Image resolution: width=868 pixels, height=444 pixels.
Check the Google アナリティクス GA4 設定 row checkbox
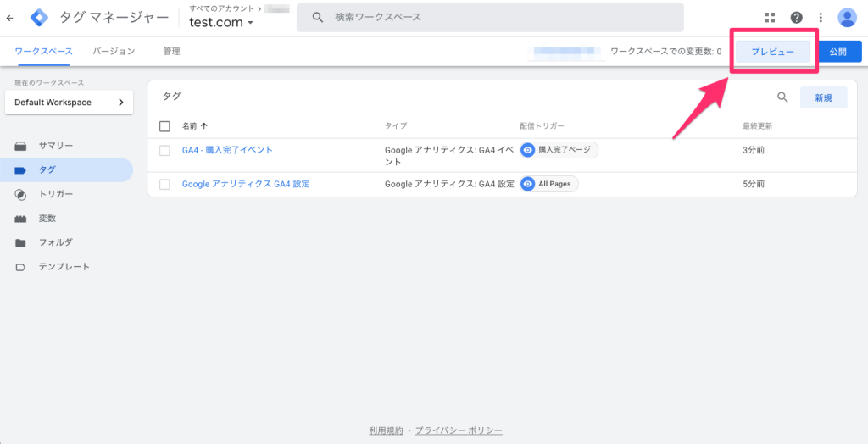tap(164, 185)
